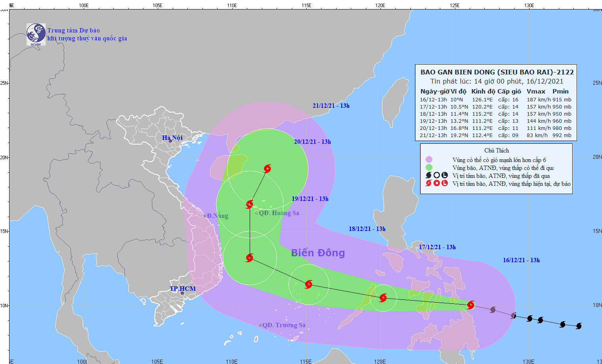Click the red storm symbol for 21/12/21 forecast

tap(268, 169)
